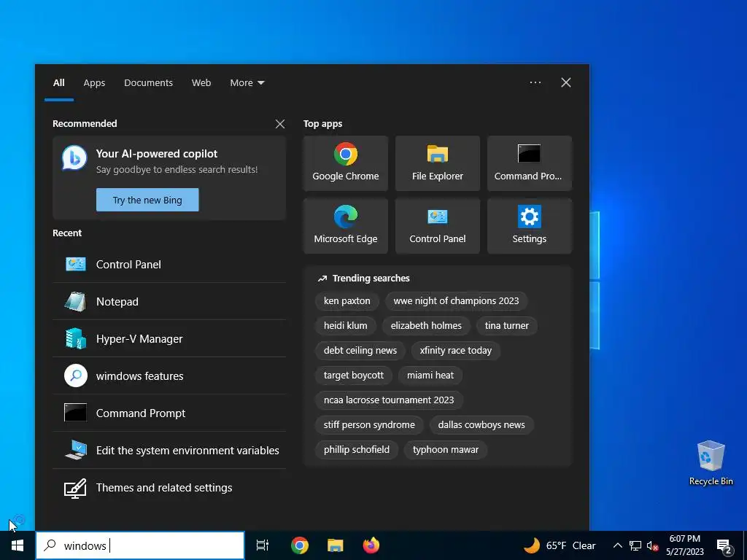Open Google Chrome from Top apps
Screen dimensions: 747x560
tap(345, 163)
